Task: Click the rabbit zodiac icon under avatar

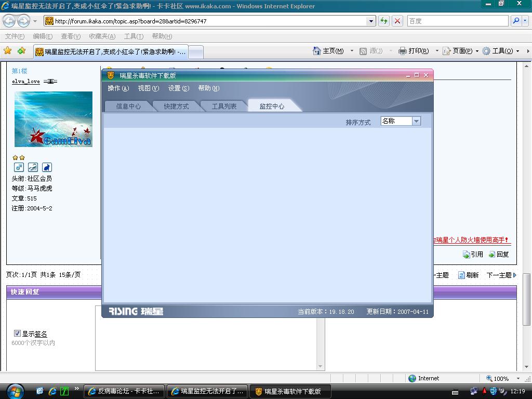Action: (x=47, y=167)
